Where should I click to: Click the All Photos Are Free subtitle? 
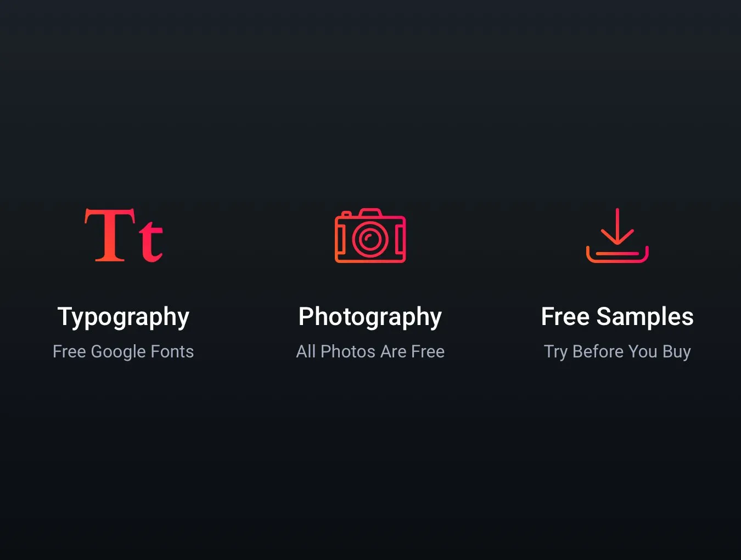(370, 351)
